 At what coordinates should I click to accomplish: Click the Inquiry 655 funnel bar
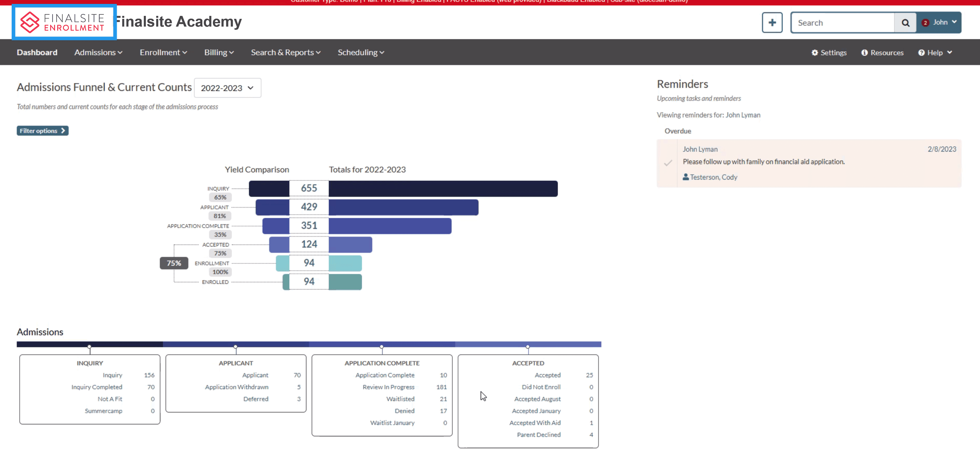443,189
